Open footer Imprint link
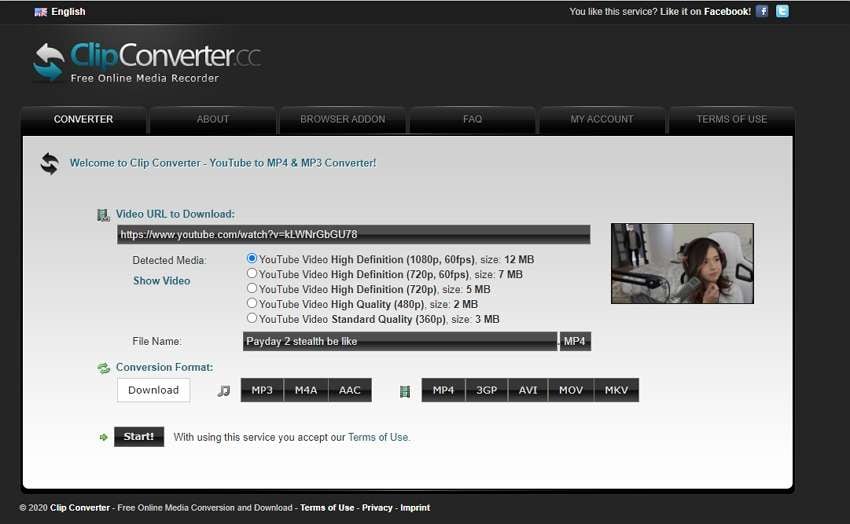 click(415, 508)
